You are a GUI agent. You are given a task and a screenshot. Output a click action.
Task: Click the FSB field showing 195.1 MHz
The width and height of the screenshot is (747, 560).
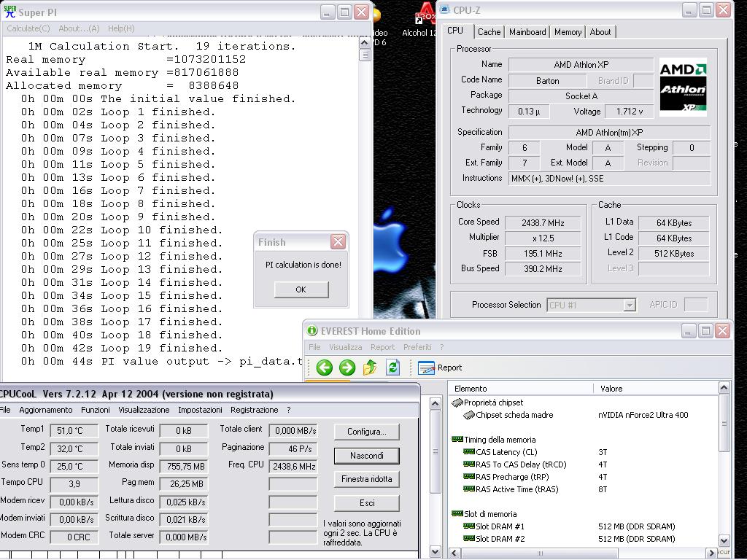(x=543, y=253)
